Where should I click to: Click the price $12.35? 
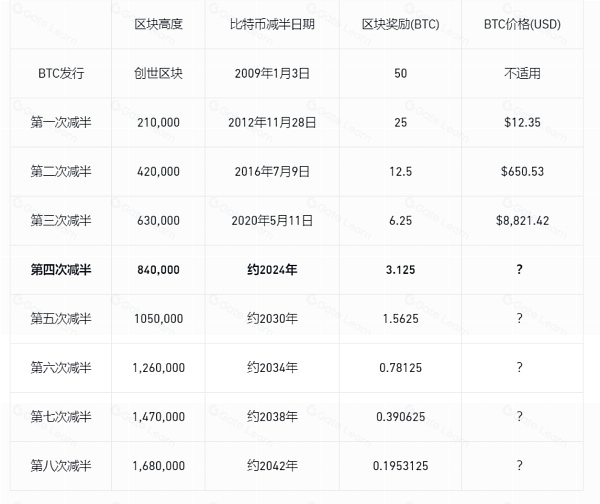[x=522, y=122]
